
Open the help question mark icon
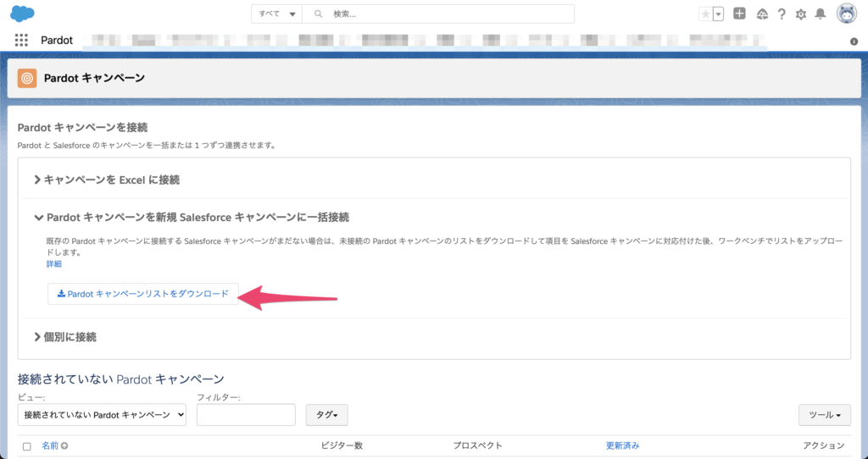point(782,14)
